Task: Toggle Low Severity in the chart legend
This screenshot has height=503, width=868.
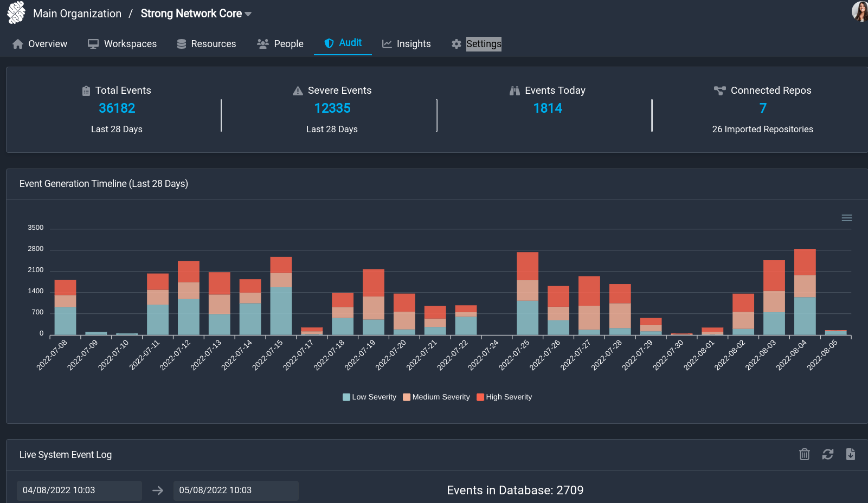Action: 369,397
